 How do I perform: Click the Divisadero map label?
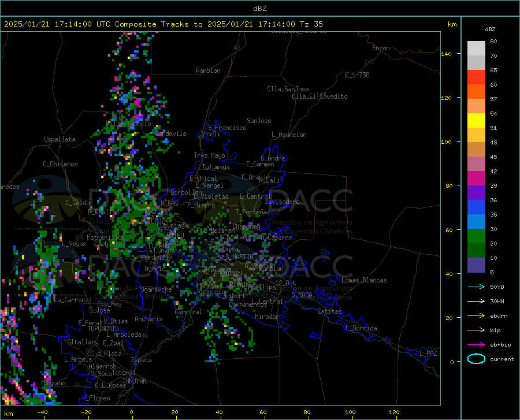click(x=282, y=202)
